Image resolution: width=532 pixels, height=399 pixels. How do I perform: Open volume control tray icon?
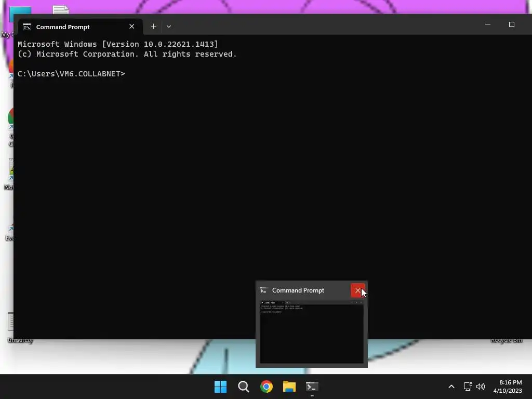click(x=481, y=387)
